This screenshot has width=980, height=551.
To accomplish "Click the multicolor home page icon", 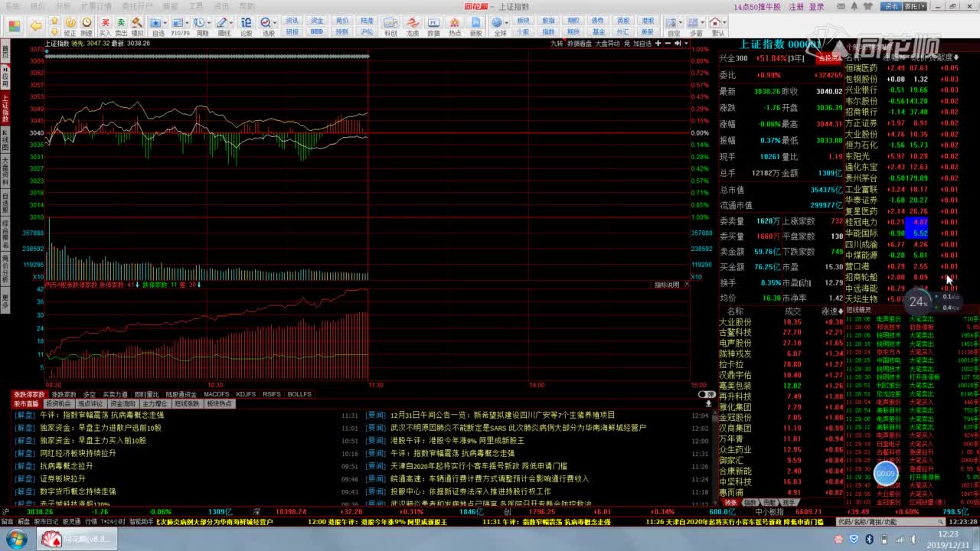I will (14, 27).
